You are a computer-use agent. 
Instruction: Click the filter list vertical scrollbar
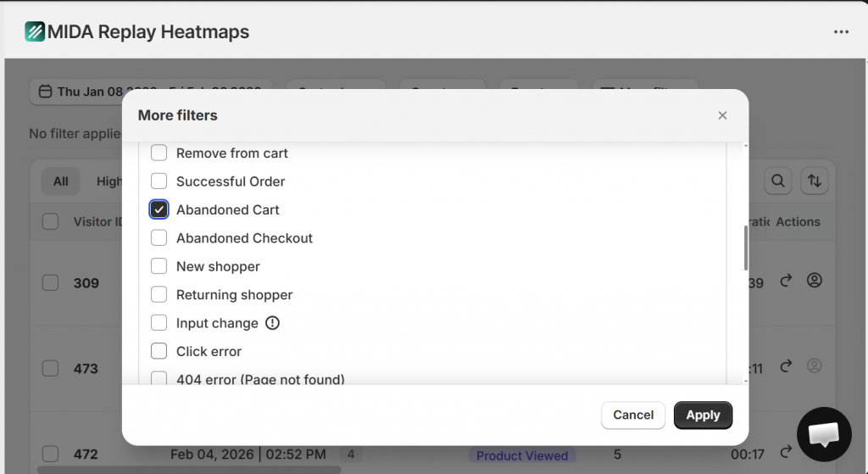click(x=746, y=248)
